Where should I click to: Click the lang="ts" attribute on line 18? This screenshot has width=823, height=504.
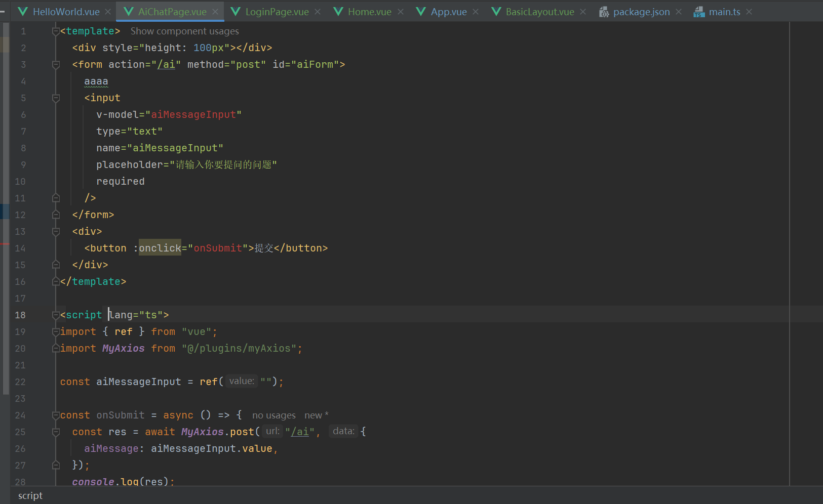(135, 315)
